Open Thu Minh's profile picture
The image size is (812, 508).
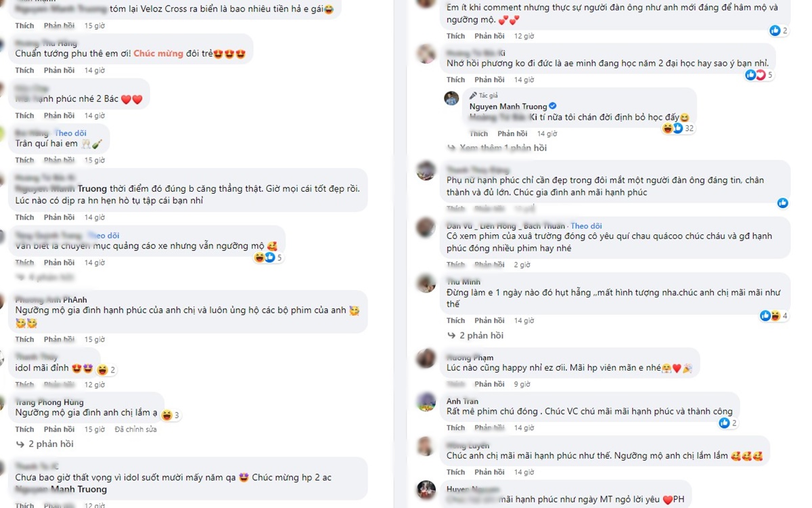(426, 284)
